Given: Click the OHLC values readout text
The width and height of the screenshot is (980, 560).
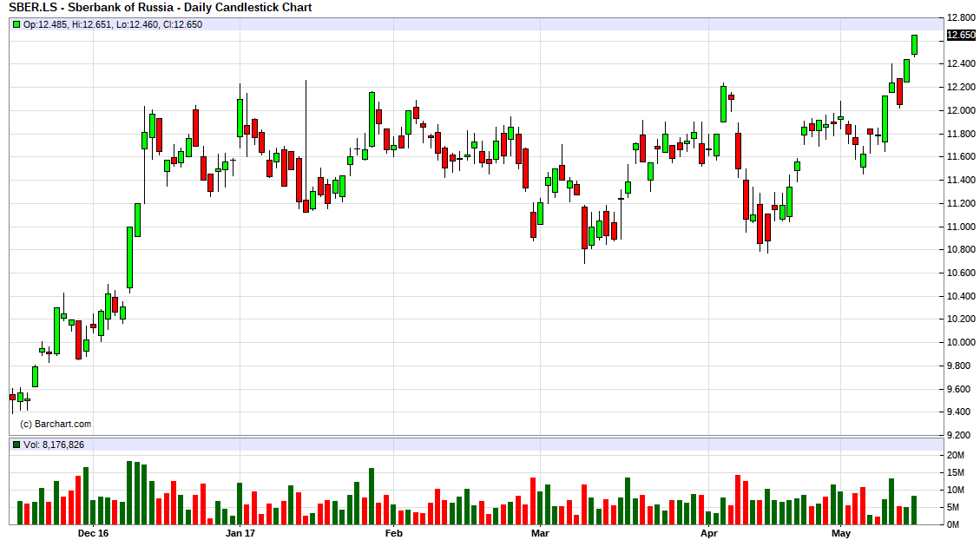Looking at the screenshot, I should (x=113, y=25).
